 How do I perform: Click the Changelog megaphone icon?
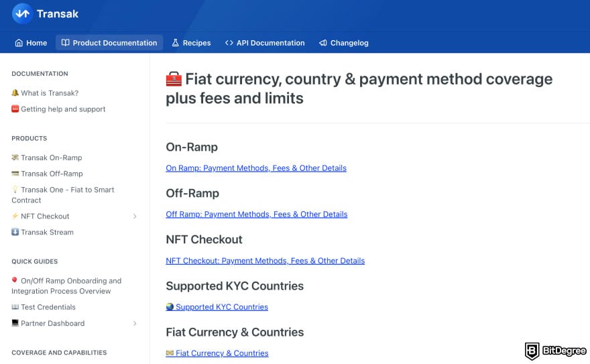pyautogui.click(x=323, y=43)
